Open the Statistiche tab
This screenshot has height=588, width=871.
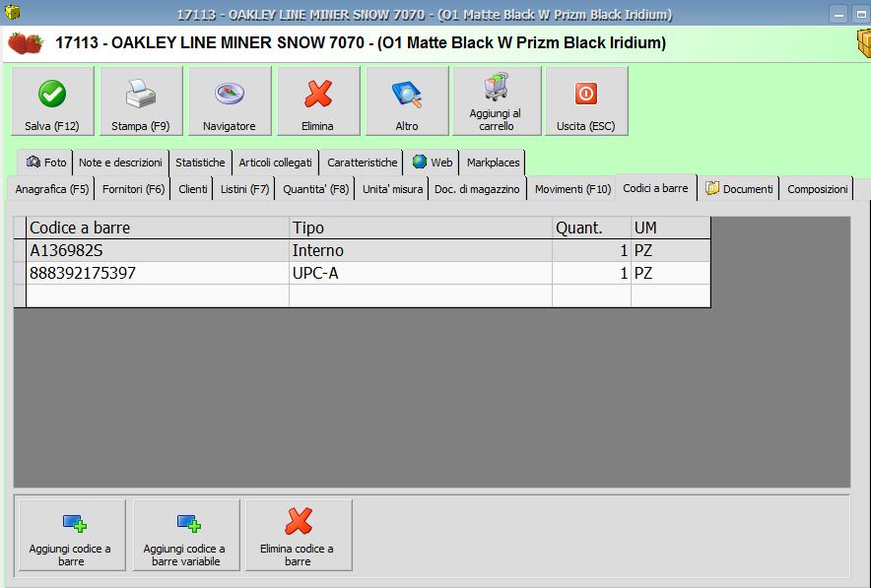(x=200, y=163)
